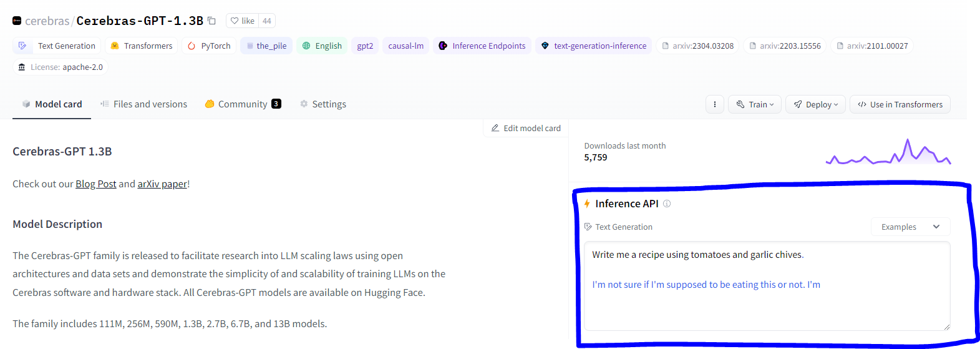Open the arxiv:2304.03208 tag
This screenshot has width=980, height=349.
pos(697,46)
